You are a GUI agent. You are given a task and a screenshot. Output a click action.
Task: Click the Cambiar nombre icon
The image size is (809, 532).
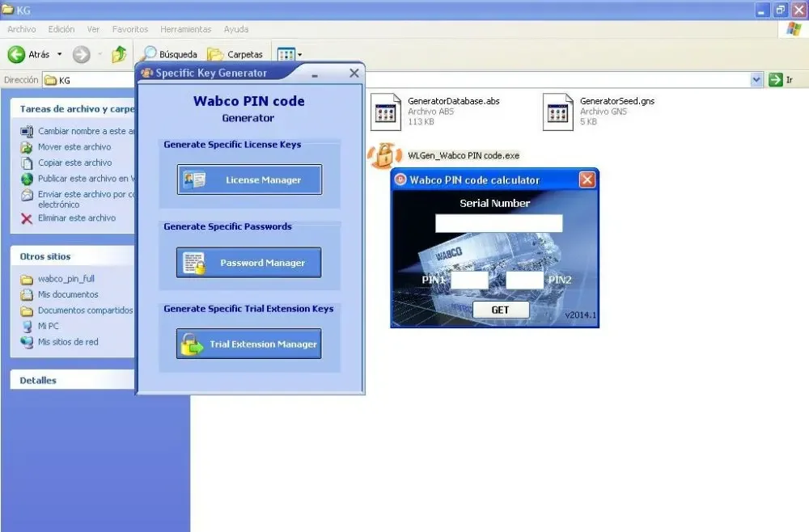(27, 132)
